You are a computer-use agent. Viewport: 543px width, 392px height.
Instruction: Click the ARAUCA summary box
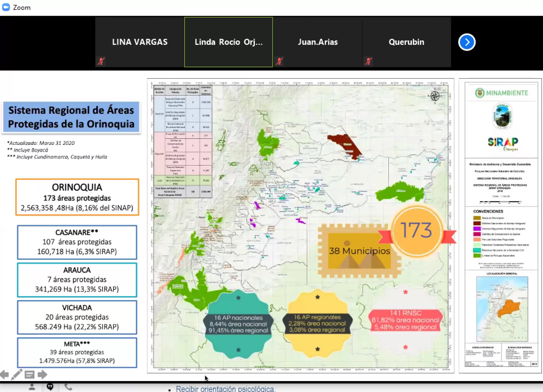(x=77, y=280)
